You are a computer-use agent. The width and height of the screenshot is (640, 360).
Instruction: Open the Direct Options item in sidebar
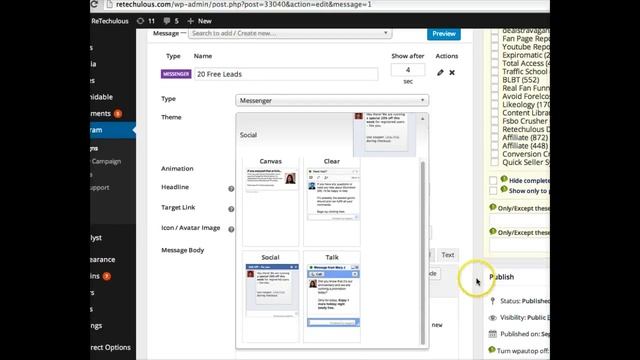click(x=110, y=347)
